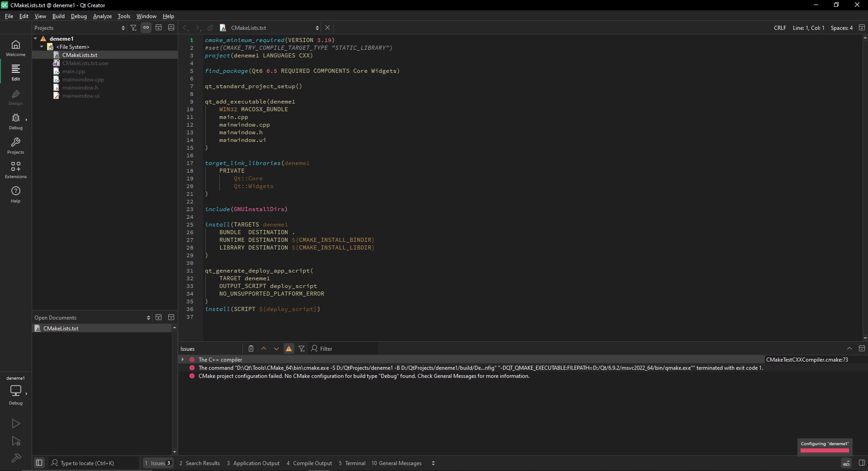Screen dimensions: 868x471
Task: Open Issues category filter
Action: (x=302, y=349)
